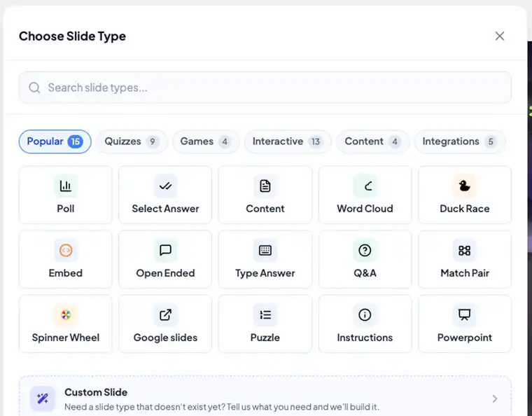Select the Duck Race duck icon
The height and width of the screenshot is (416, 532).
[x=465, y=186]
